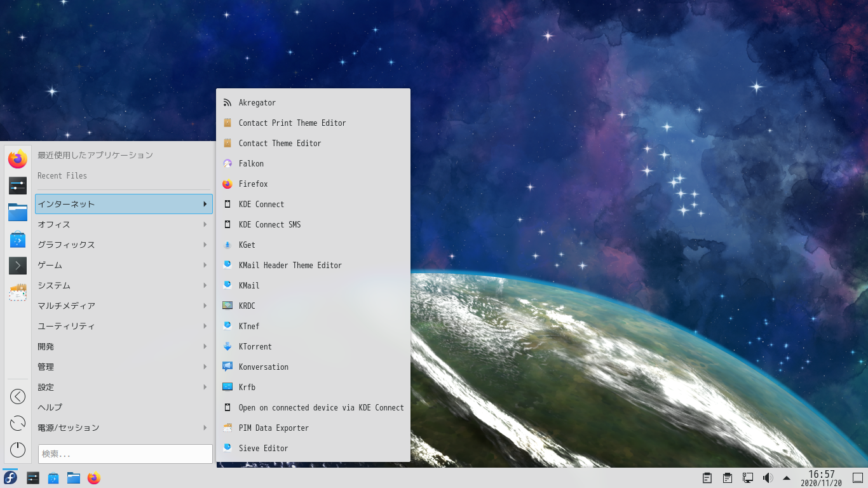868x488 pixels.
Task: Select the インターネット menu category
Action: [124, 204]
